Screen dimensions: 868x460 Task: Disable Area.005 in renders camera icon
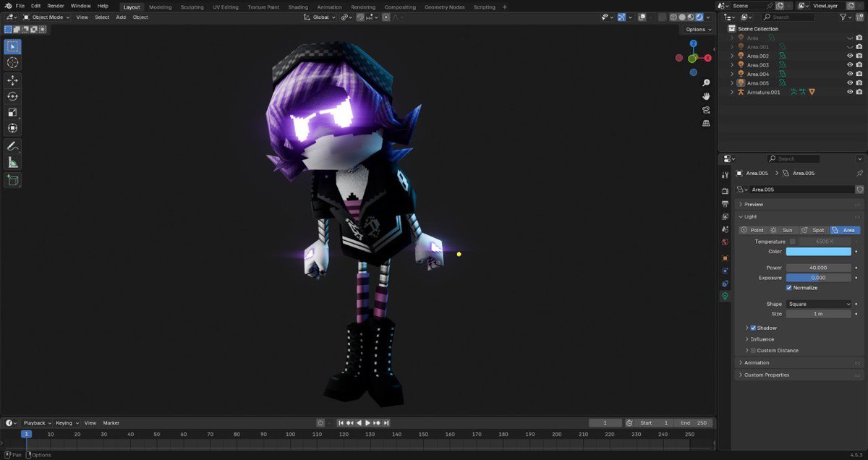pyautogui.click(x=859, y=83)
